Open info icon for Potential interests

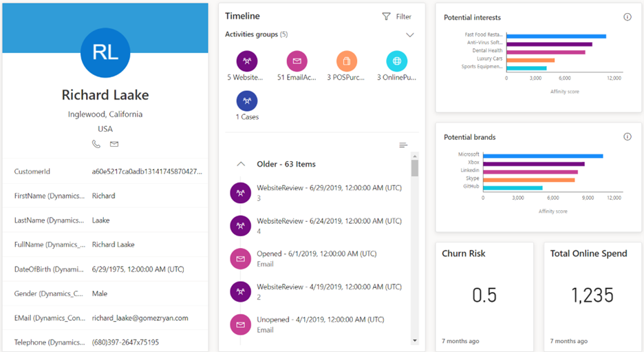coord(627,17)
